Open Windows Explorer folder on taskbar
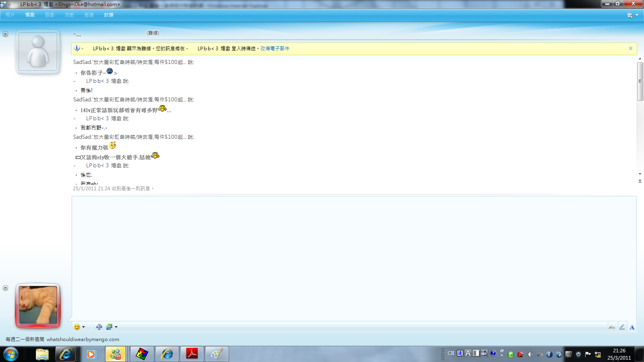The image size is (644, 362). [x=42, y=354]
